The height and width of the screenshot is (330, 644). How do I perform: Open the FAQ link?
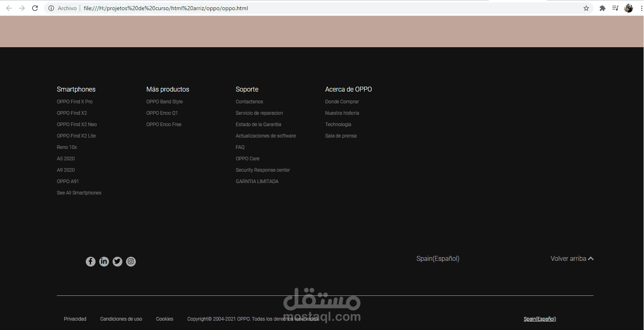tap(240, 147)
